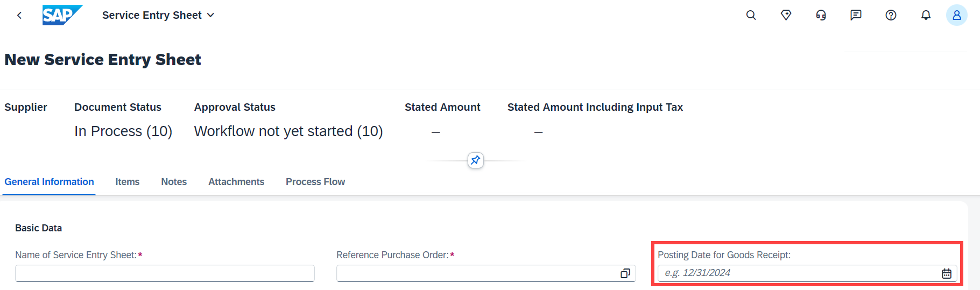This screenshot has width=980, height=290.
Task: Open the search icon in header
Action: pos(751,15)
